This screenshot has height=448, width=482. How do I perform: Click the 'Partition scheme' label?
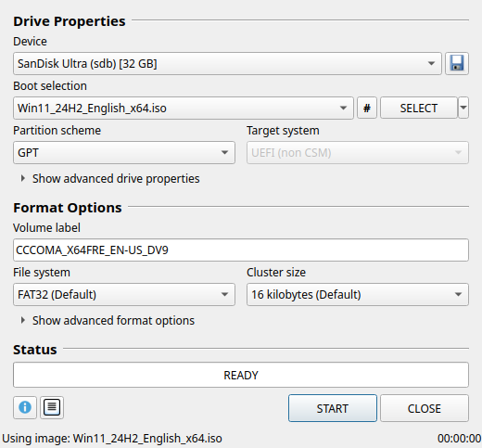(57, 131)
